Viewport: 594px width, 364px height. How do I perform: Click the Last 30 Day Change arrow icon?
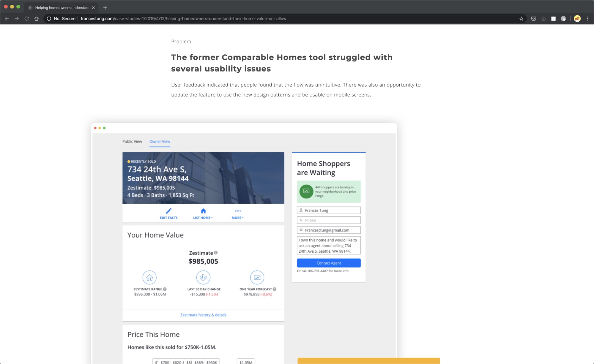click(204, 277)
